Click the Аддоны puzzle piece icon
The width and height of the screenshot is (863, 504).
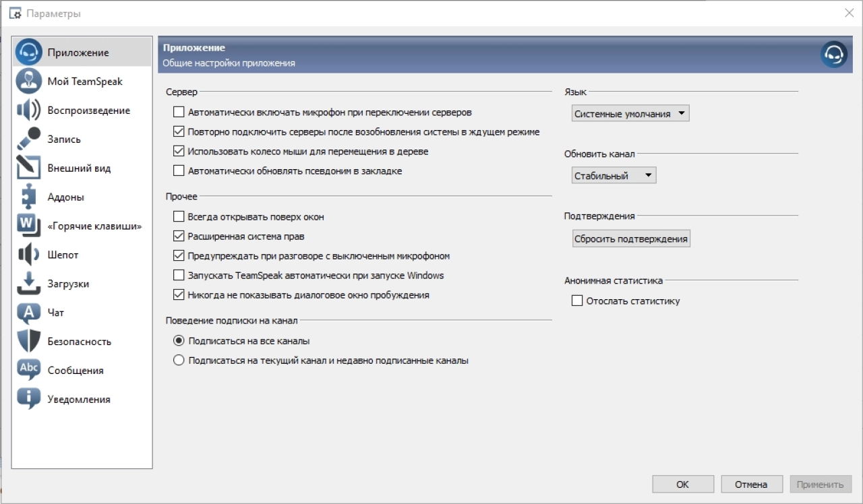point(29,197)
